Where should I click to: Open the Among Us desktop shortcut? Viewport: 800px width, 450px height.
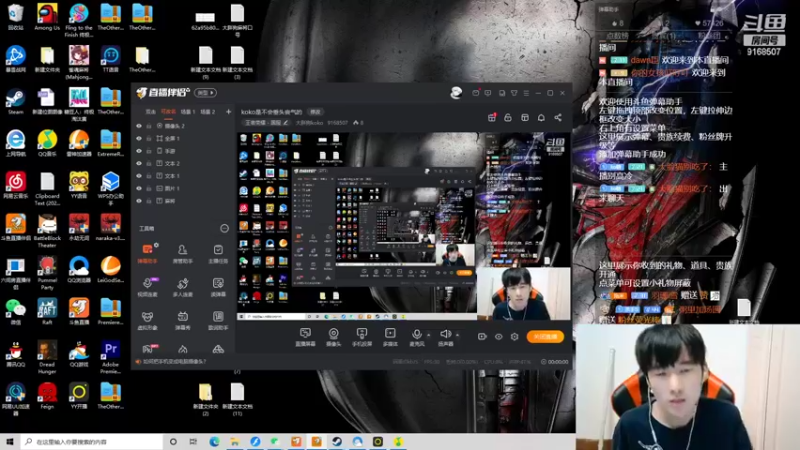[x=47, y=18]
